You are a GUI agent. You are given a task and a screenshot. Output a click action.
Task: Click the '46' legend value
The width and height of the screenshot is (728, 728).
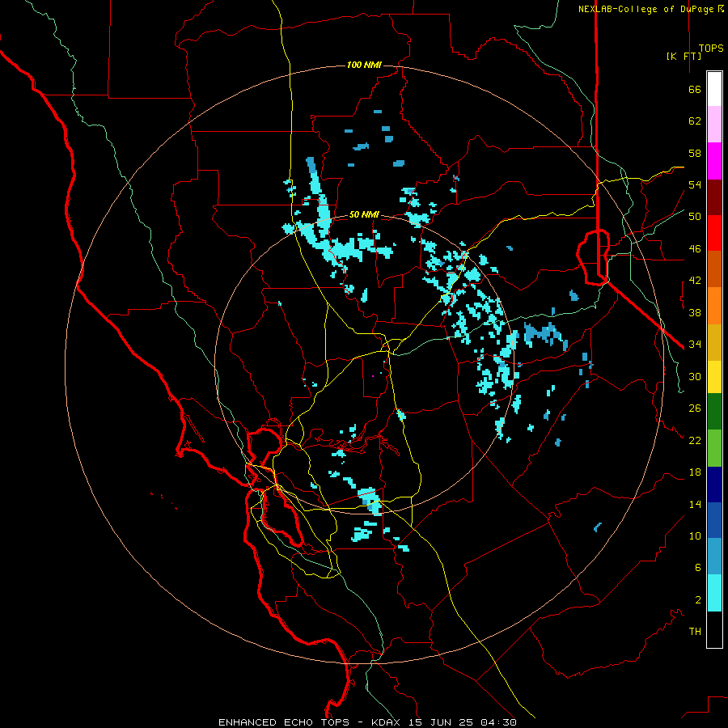[x=695, y=248]
